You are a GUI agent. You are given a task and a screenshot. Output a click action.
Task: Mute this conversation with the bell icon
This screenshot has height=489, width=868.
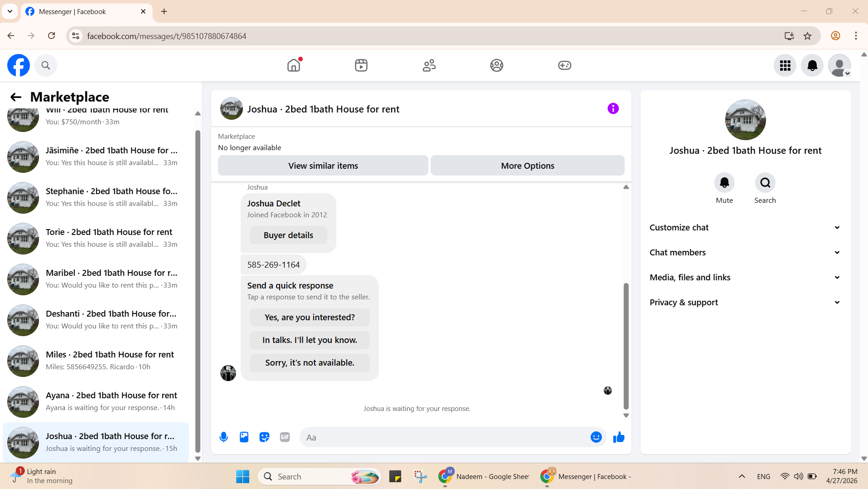click(x=724, y=183)
